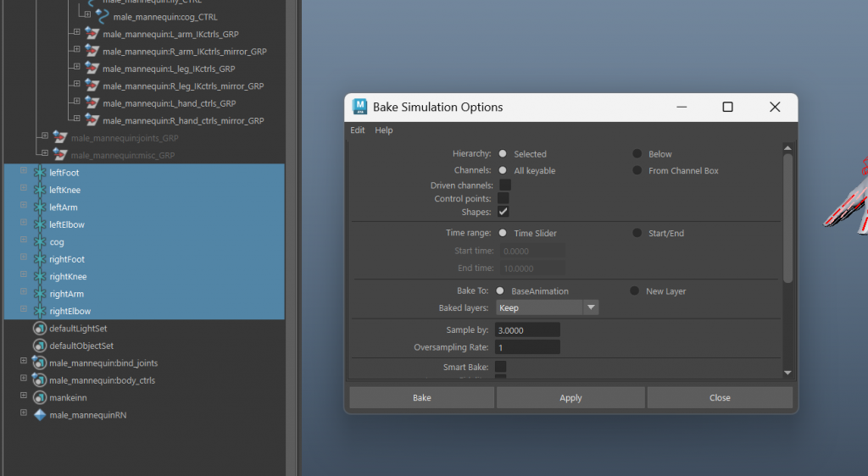Click the leftKnee locator icon
The width and height of the screenshot is (868, 476).
coord(40,190)
